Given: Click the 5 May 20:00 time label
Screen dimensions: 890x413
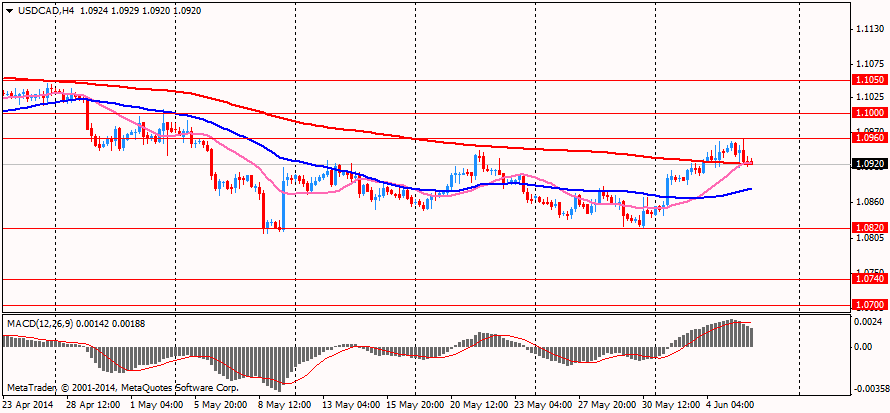Looking at the screenshot, I should 221,405.
